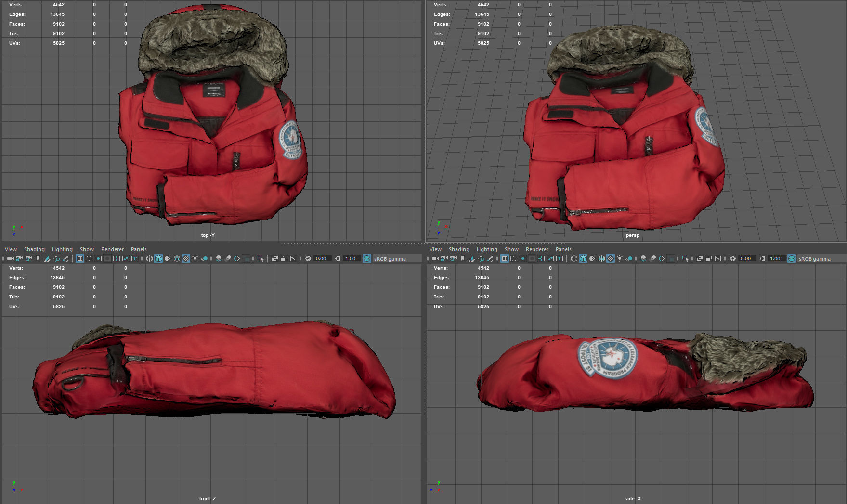Toggle Film Gate in front -Z panel toolbar
This screenshot has width=847, height=504.
[89, 258]
